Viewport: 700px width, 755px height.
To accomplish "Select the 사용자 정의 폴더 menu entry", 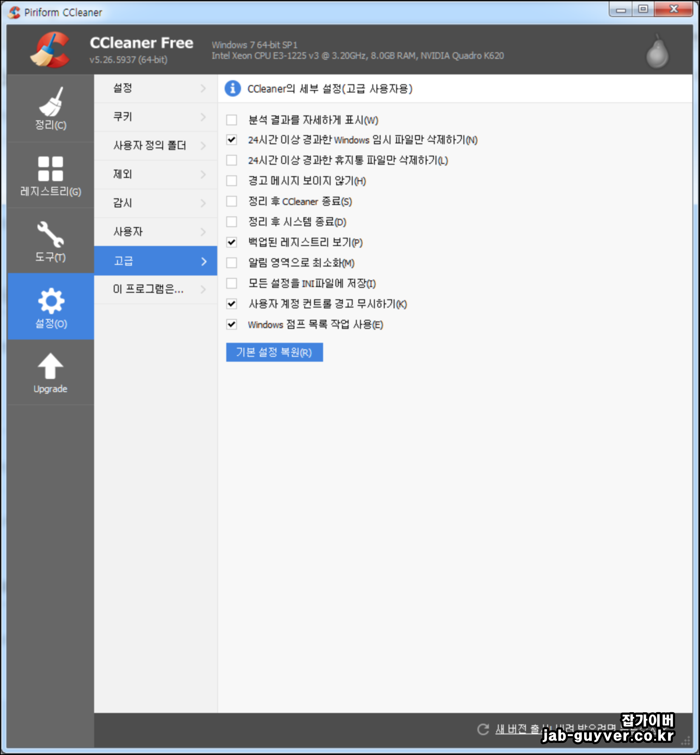I will tap(156, 145).
